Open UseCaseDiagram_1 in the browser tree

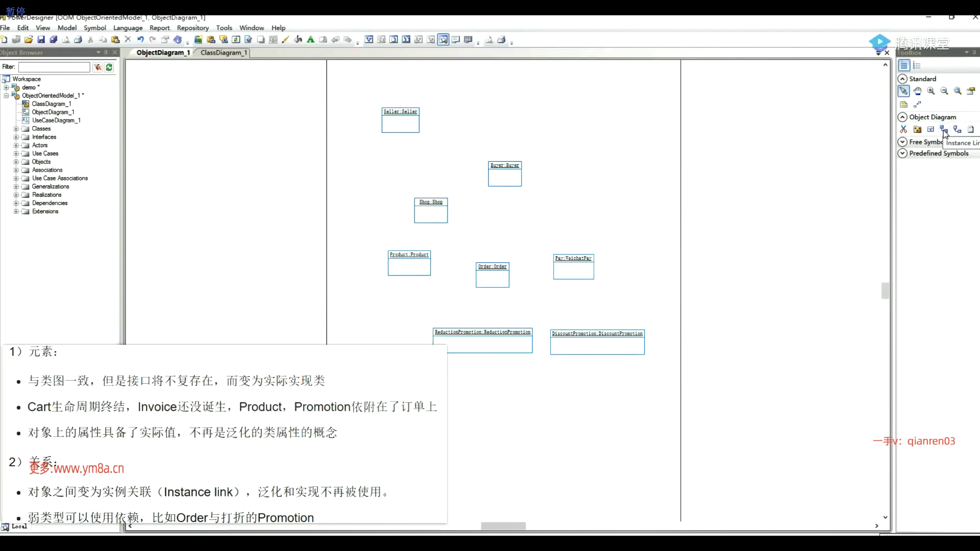click(56, 120)
